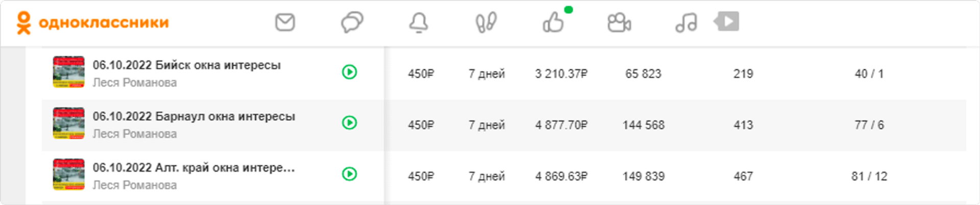Open campaign '06.10.2022 Бийск окна интересы'
This screenshot has width=980, height=205.
coord(186,65)
